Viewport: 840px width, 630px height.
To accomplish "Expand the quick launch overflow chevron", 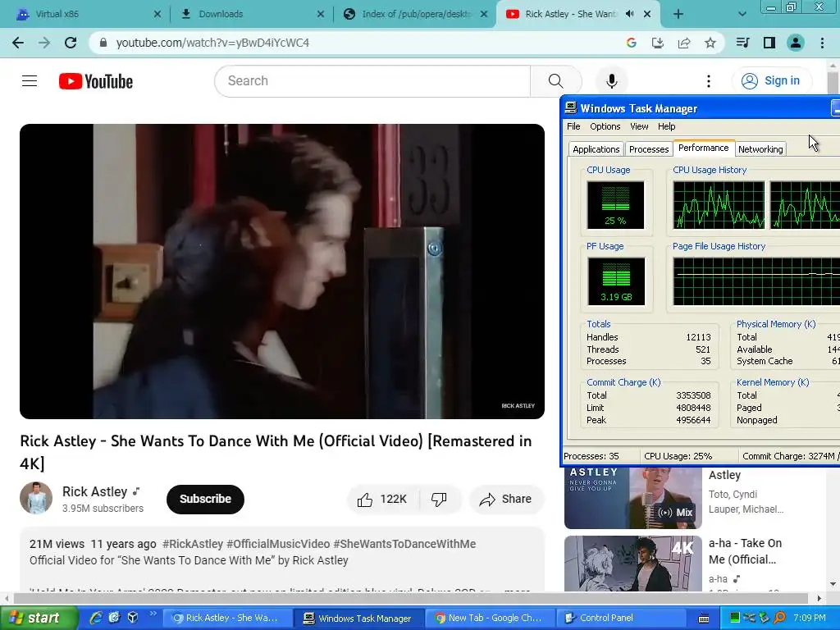I will [153, 614].
